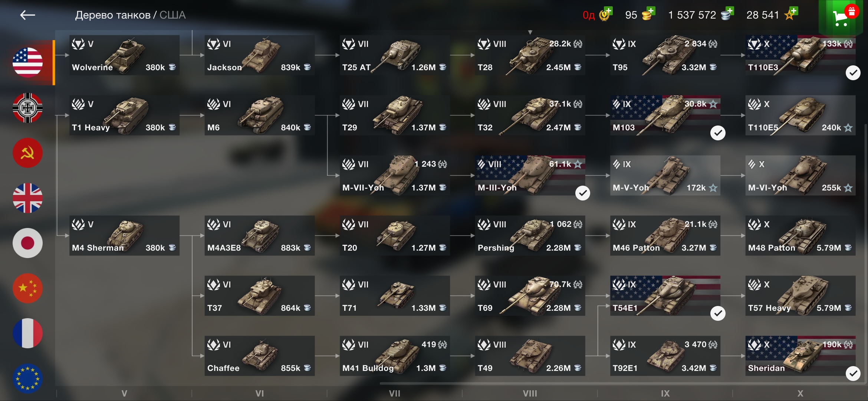Open the European nation flag icon
This screenshot has height=401, width=868.
[27, 378]
